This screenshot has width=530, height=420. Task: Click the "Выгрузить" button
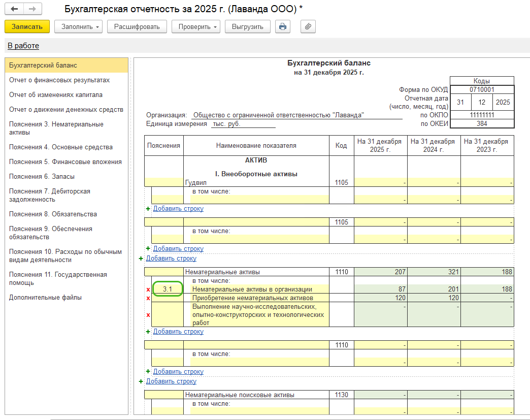(x=247, y=27)
